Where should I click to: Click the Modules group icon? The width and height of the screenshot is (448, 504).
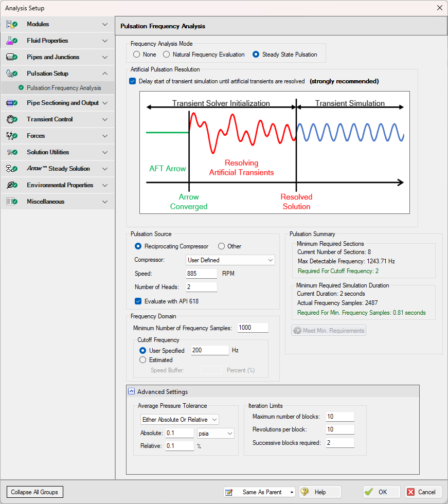[x=10, y=24]
